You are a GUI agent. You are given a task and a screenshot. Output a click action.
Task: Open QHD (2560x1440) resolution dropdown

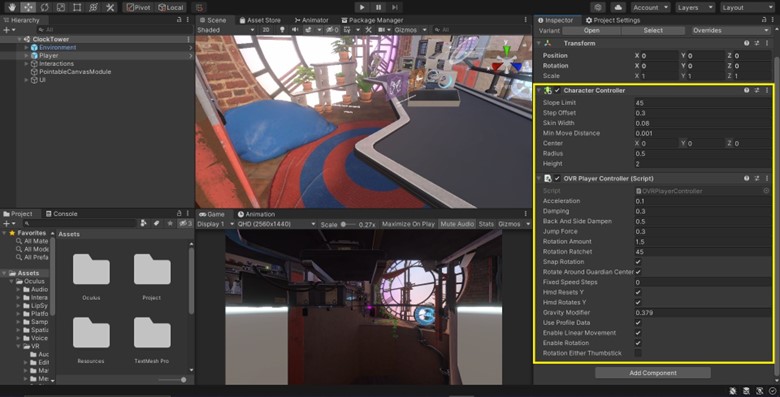276,224
